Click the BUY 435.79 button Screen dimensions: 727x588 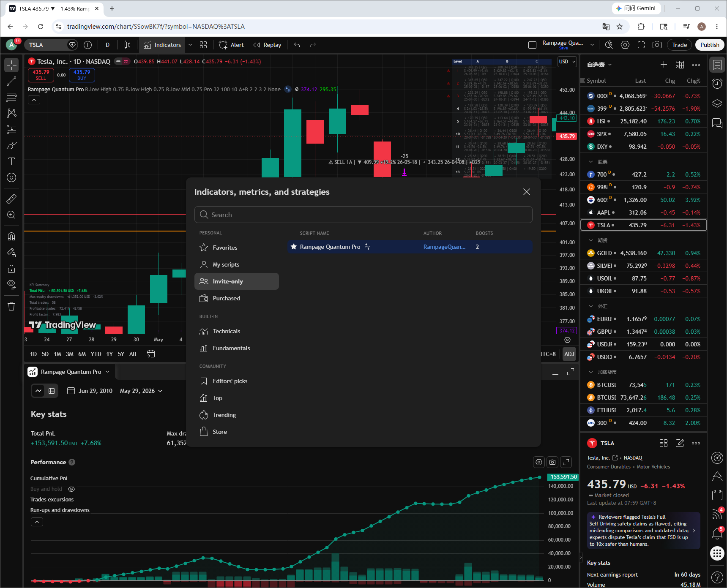click(x=82, y=75)
